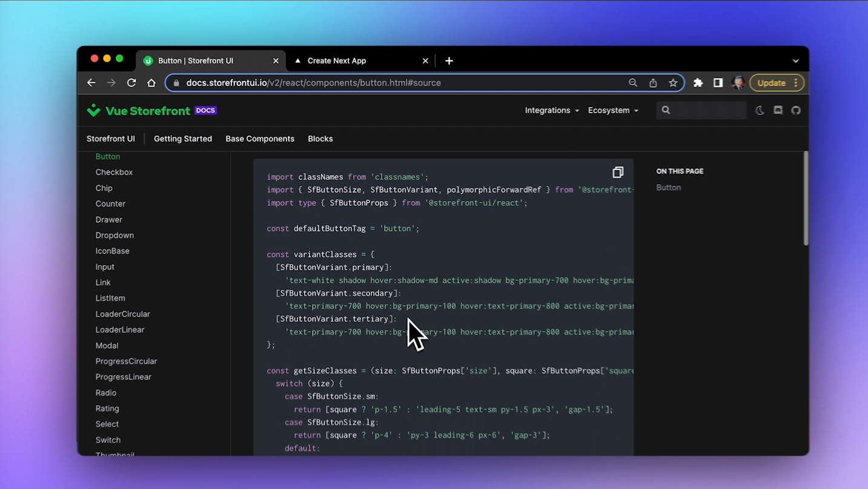Open the Discord chat icon
This screenshot has width=868, height=489.
(x=778, y=110)
